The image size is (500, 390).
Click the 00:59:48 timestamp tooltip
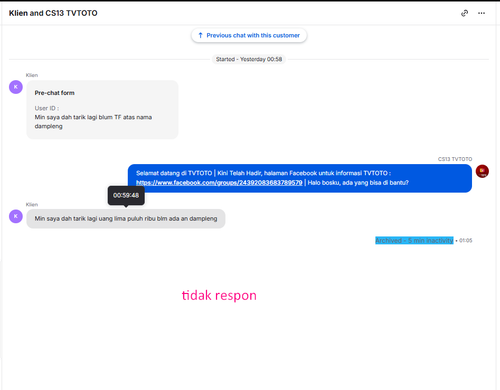pos(126,195)
